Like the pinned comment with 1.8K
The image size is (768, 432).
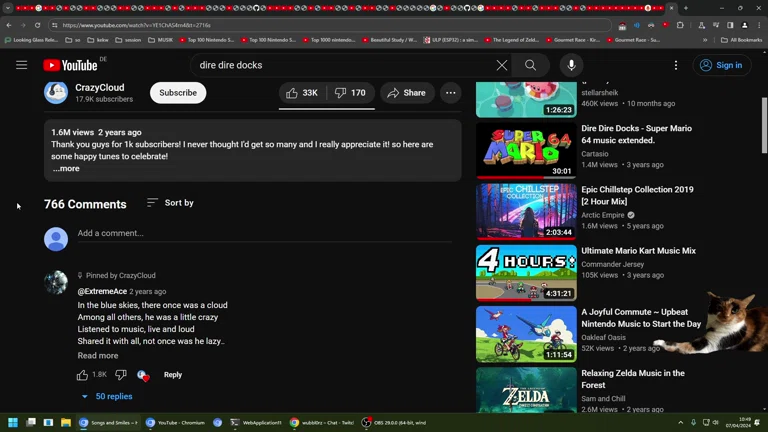(x=82, y=375)
